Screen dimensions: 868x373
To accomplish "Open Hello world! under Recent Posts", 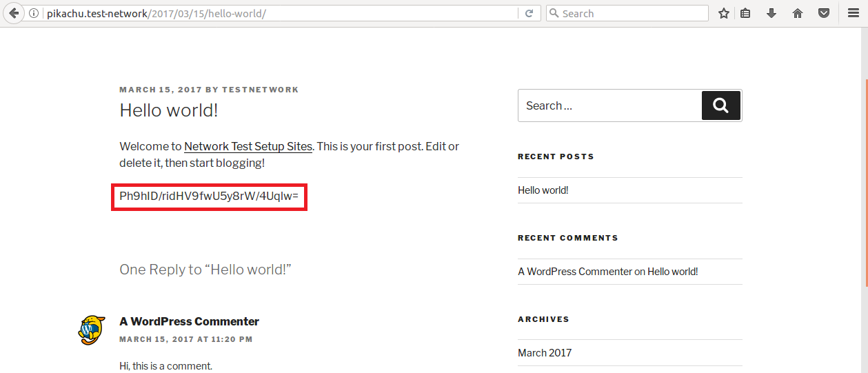I will (x=543, y=190).
